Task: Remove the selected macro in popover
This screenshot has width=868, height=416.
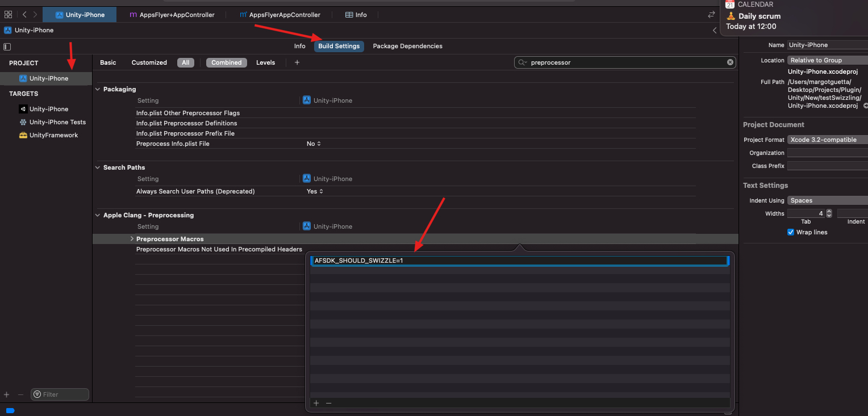Action: 328,403
